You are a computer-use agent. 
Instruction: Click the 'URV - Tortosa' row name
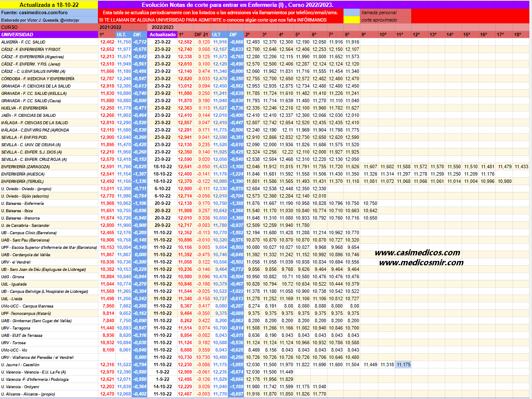[x=14, y=342]
